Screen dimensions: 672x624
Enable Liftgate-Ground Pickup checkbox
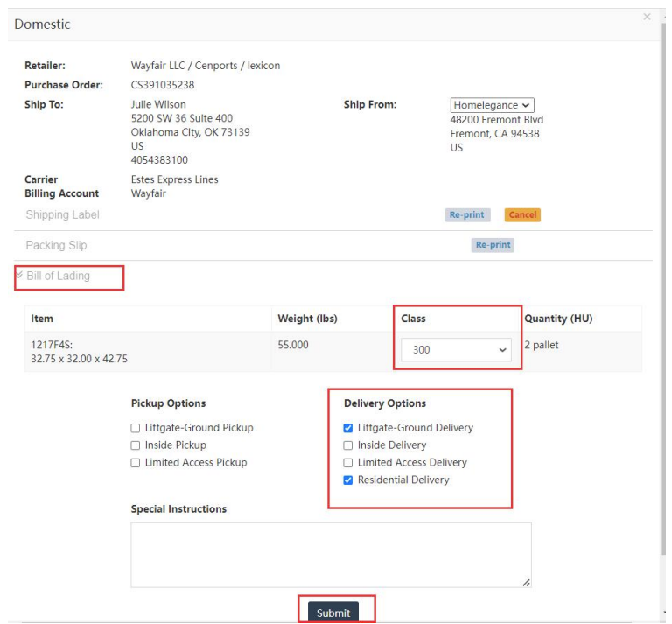[x=136, y=428]
